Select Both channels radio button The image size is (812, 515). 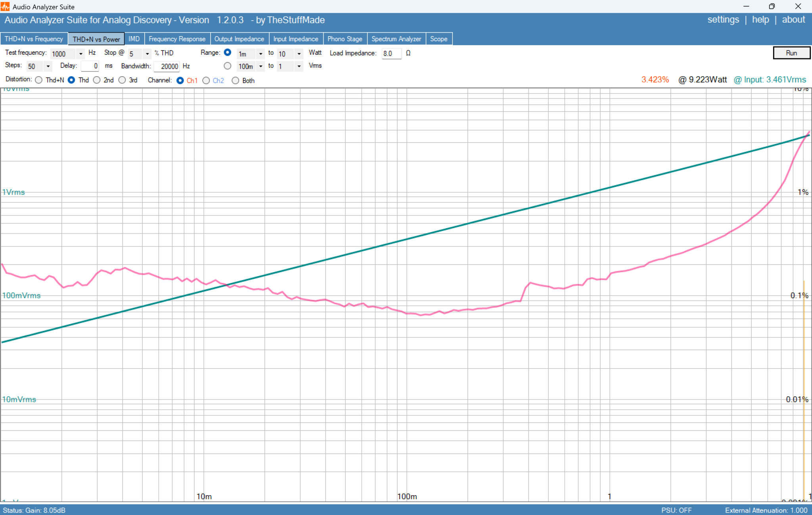pos(236,81)
